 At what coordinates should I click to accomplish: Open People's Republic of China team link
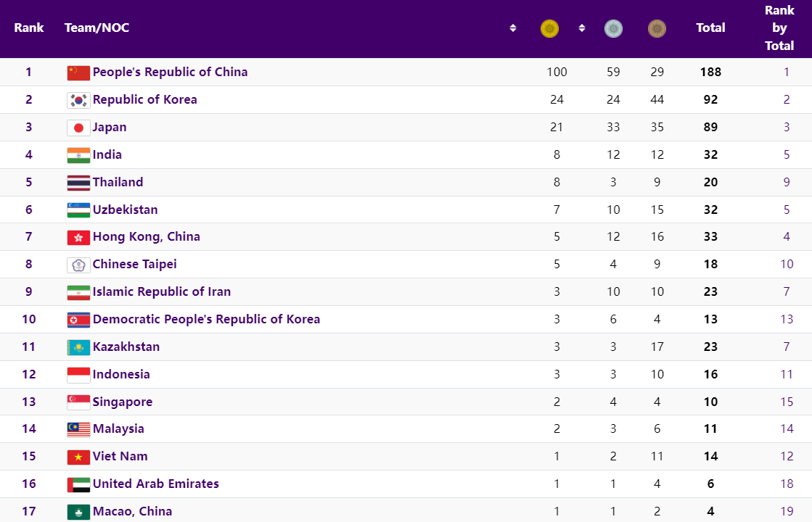click(170, 72)
